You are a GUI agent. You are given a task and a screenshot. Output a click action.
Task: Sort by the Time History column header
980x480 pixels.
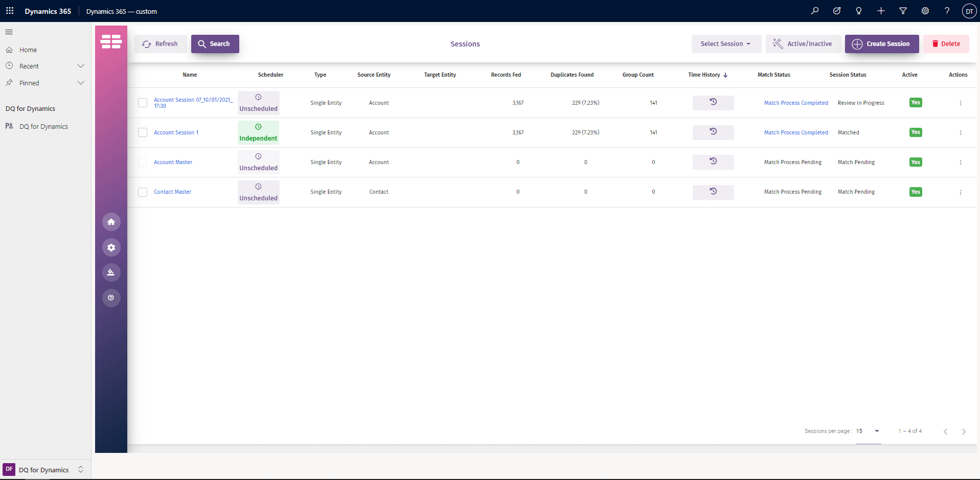point(704,75)
